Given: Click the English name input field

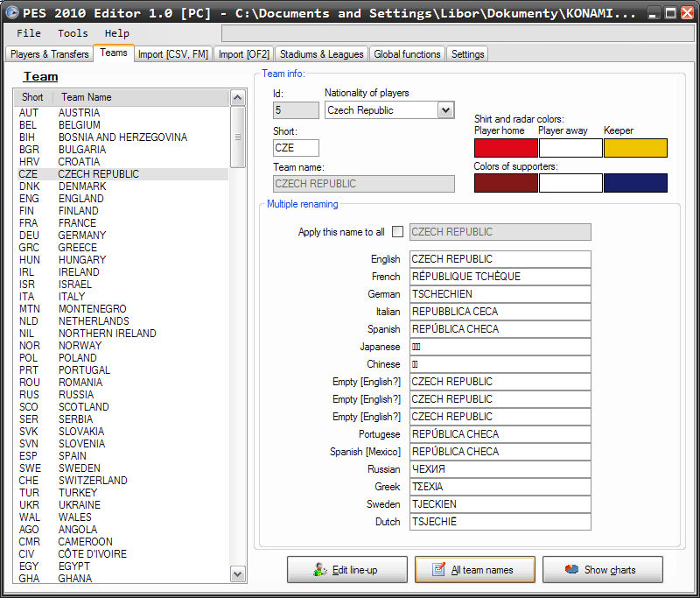Looking at the screenshot, I should (500, 259).
